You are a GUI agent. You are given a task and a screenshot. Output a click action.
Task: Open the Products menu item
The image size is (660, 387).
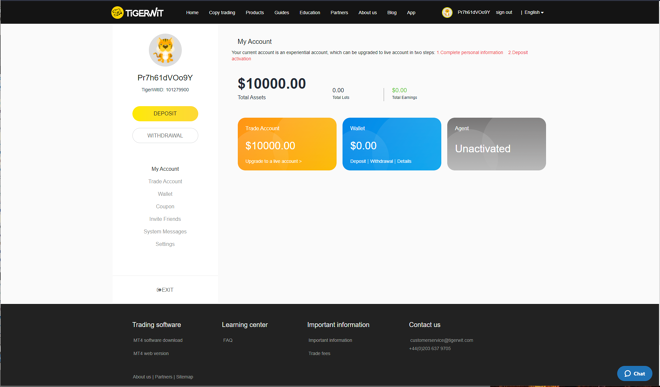[x=255, y=13]
